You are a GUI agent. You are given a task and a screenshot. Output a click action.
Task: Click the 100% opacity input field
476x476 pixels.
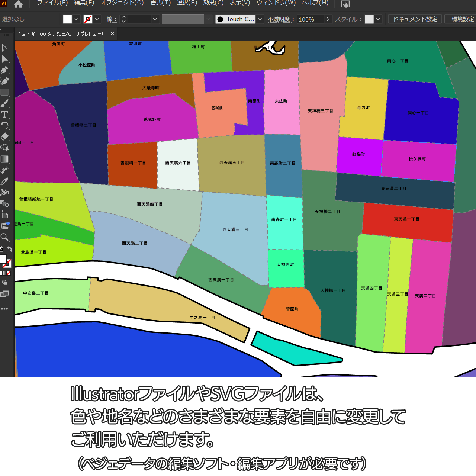pos(310,19)
